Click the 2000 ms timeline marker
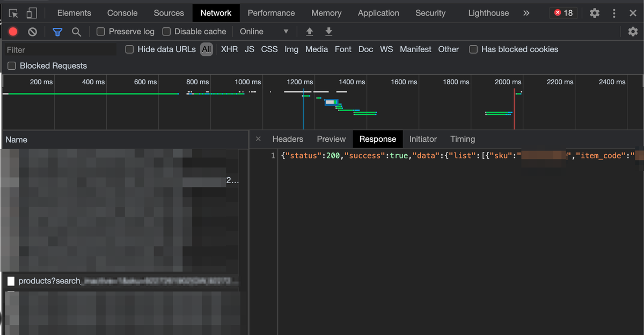Screen dimensions: 644x335 pyautogui.click(x=508, y=82)
